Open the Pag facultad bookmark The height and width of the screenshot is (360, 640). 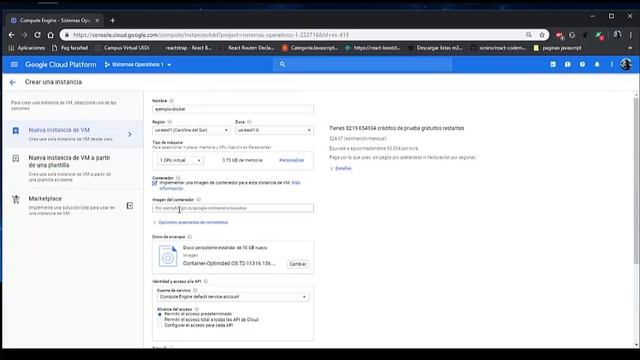[70, 48]
